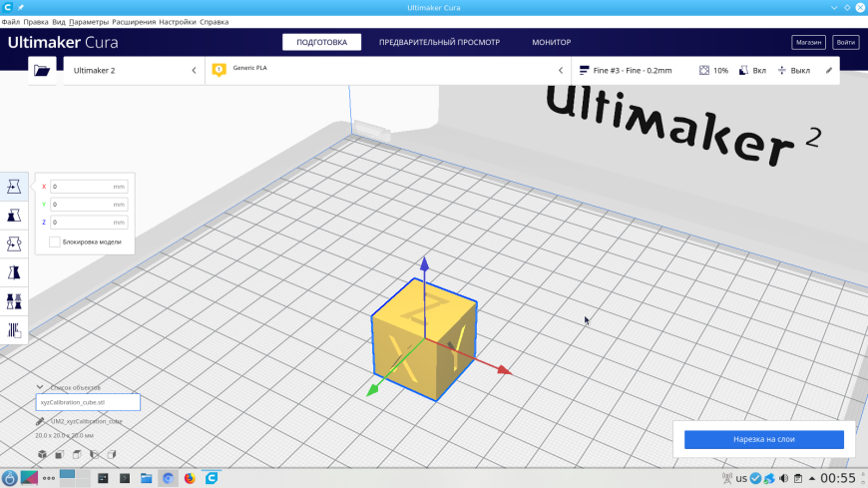Switch to 3D perspective view cube icon

[x=42, y=455]
